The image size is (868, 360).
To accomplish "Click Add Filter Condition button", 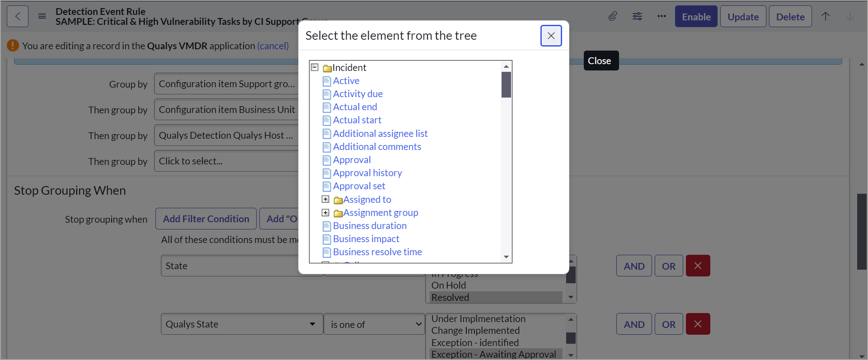I will (206, 219).
